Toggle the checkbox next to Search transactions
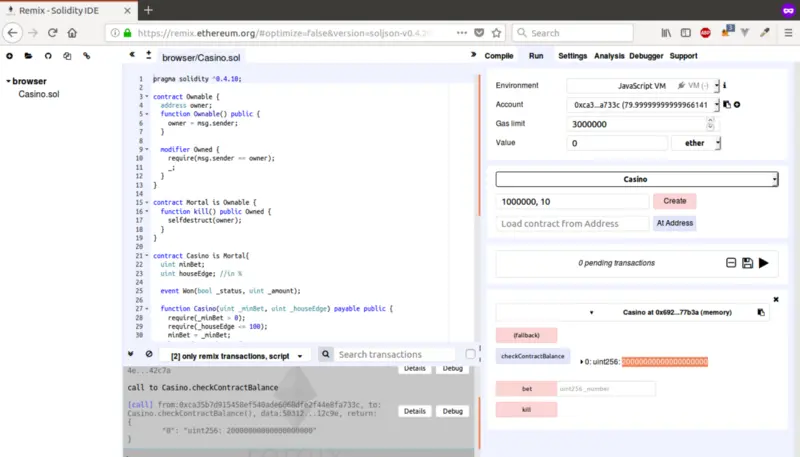 click(x=470, y=353)
